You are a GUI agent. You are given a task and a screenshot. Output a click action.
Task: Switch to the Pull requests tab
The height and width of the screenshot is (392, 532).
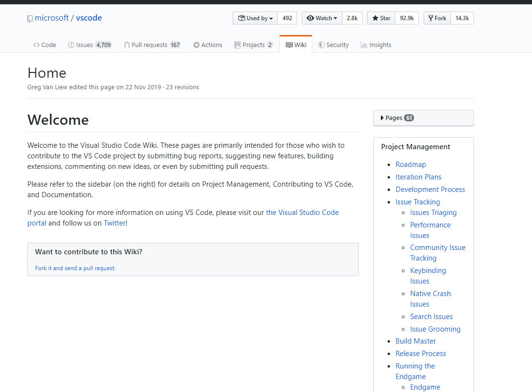(153, 45)
